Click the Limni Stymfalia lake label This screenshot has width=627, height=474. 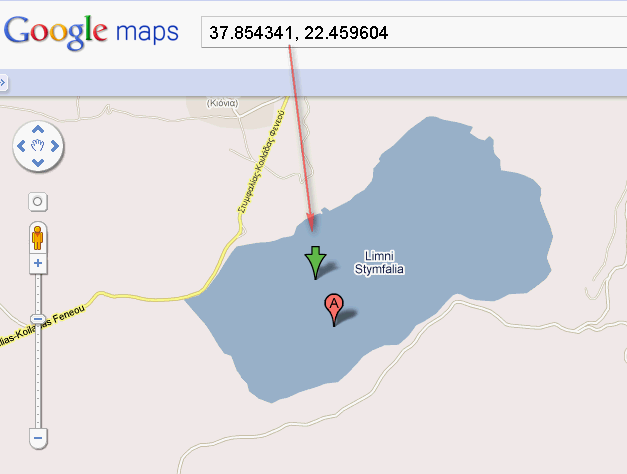click(x=379, y=262)
